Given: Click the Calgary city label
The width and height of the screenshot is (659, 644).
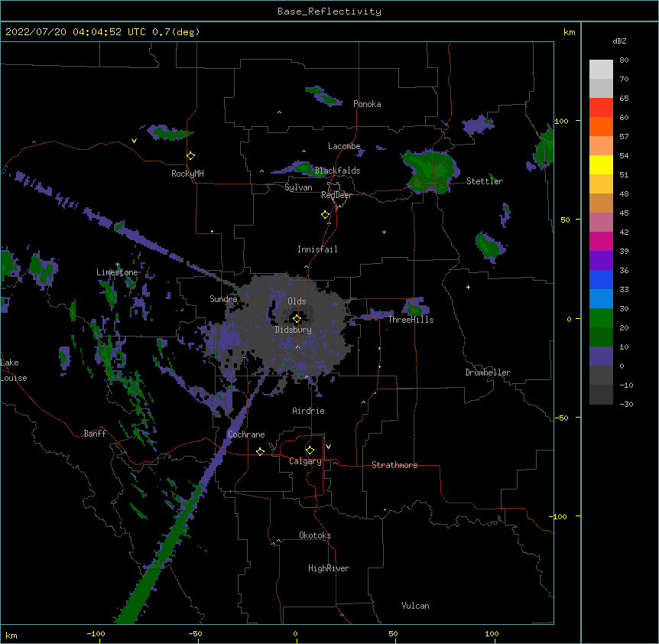Looking at the screenshot, I should tap(305, 461).
